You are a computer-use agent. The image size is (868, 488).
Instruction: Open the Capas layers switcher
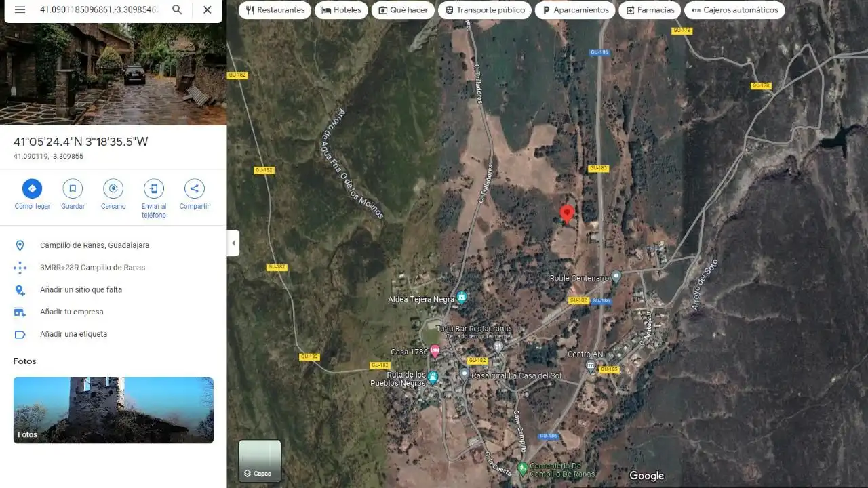(x=260, y=461)
